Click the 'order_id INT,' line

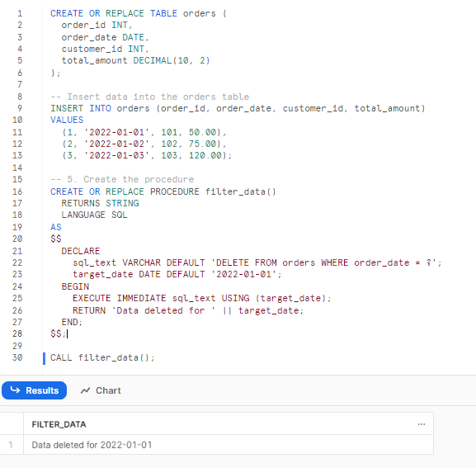(x=97, y=25)
